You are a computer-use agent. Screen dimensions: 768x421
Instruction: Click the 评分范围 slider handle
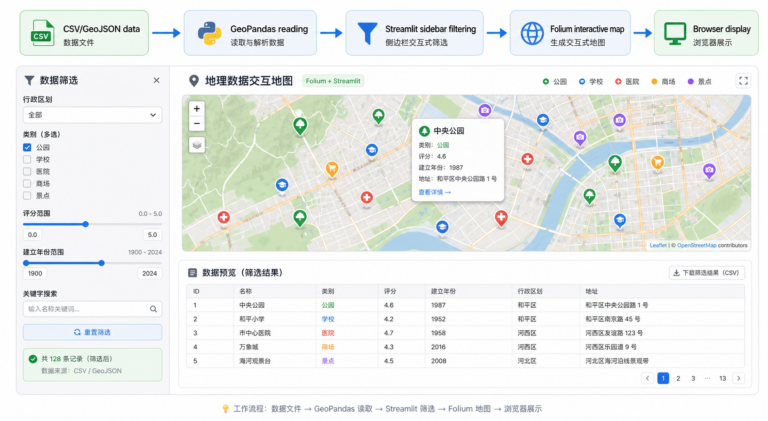click(85, 224)
